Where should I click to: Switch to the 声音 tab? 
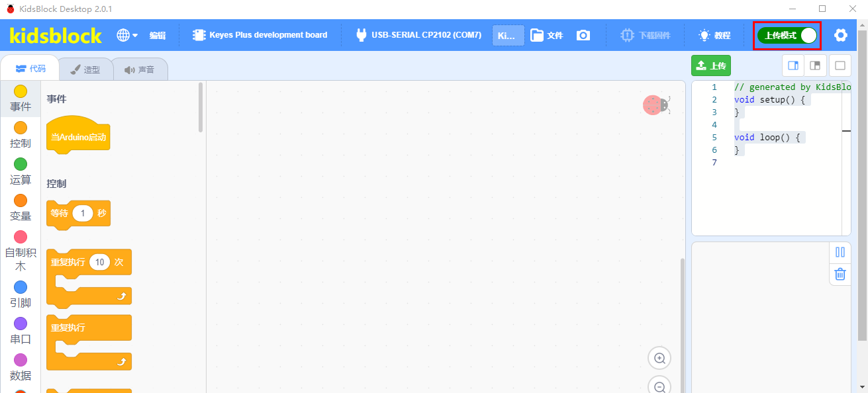[x=139, y=69]
